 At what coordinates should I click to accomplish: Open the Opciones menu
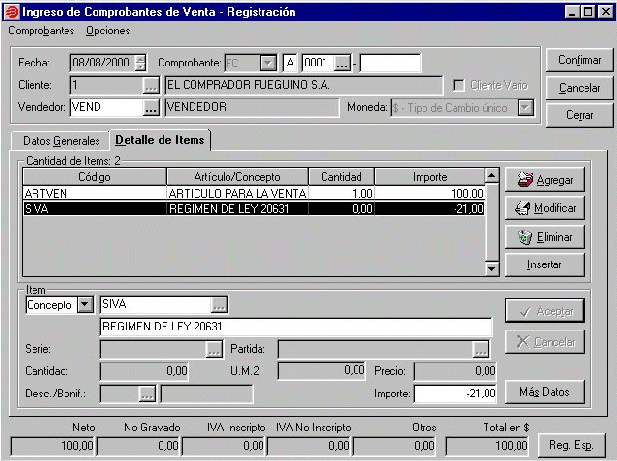click(x=108, y=31)
